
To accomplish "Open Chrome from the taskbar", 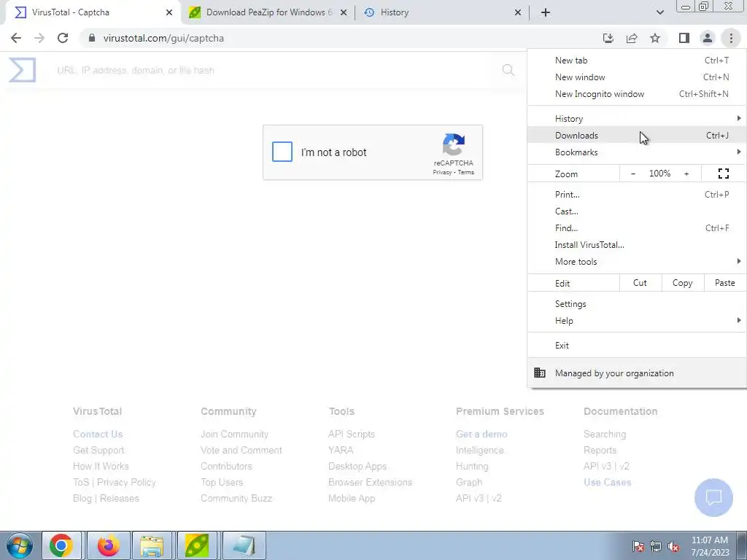I will point(61,545).
